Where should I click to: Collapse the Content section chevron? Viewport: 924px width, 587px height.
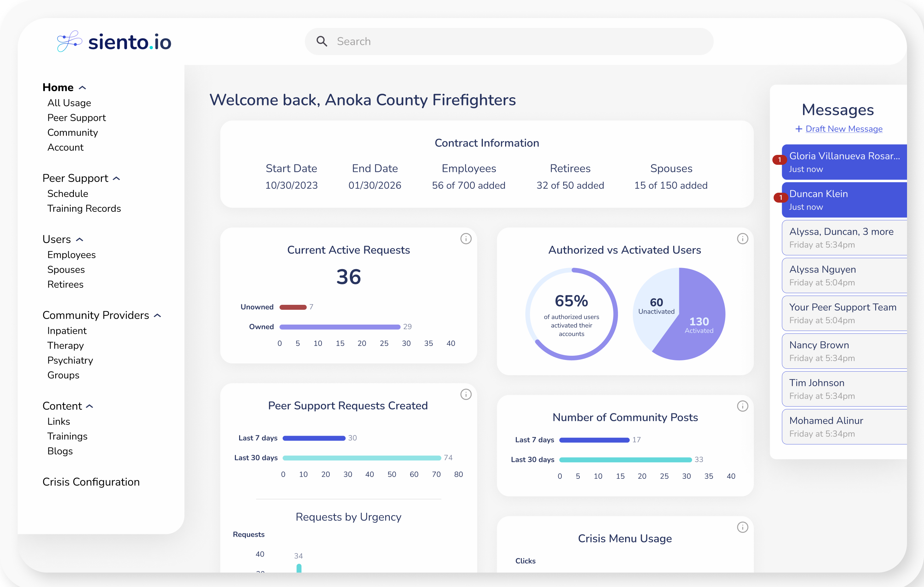(90, 406)
